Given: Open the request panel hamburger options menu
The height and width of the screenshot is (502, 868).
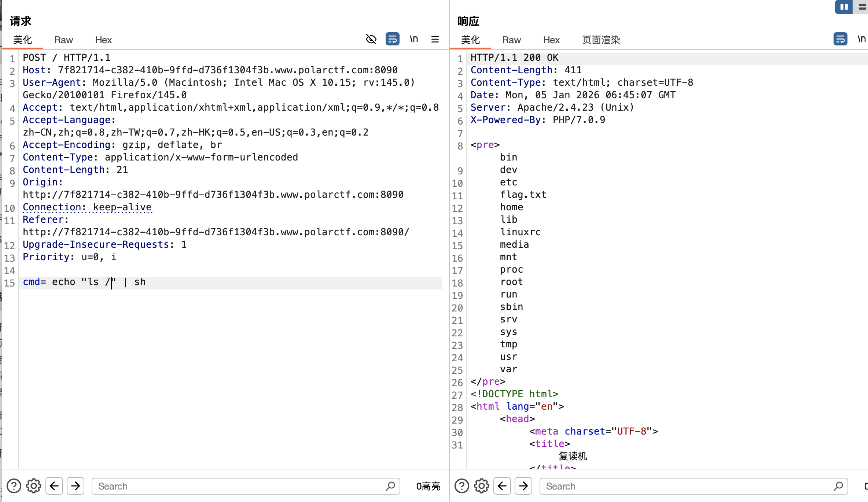Looking at the screenshot, I should click(x=435, y=39).
